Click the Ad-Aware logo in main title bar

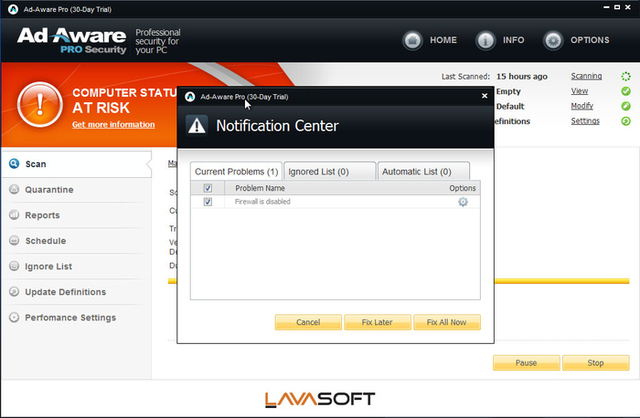pyautogui.click(x=13, y=9)
